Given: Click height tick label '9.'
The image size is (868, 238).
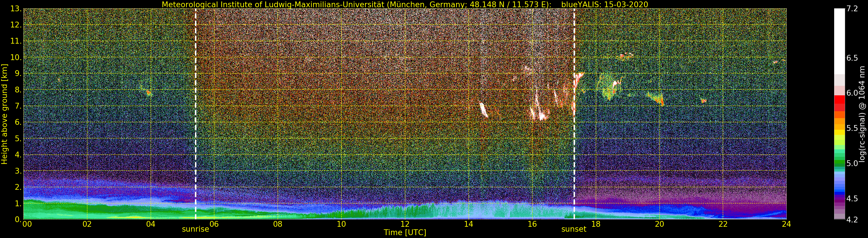Looking at the screenshot, I should (18, 73).
